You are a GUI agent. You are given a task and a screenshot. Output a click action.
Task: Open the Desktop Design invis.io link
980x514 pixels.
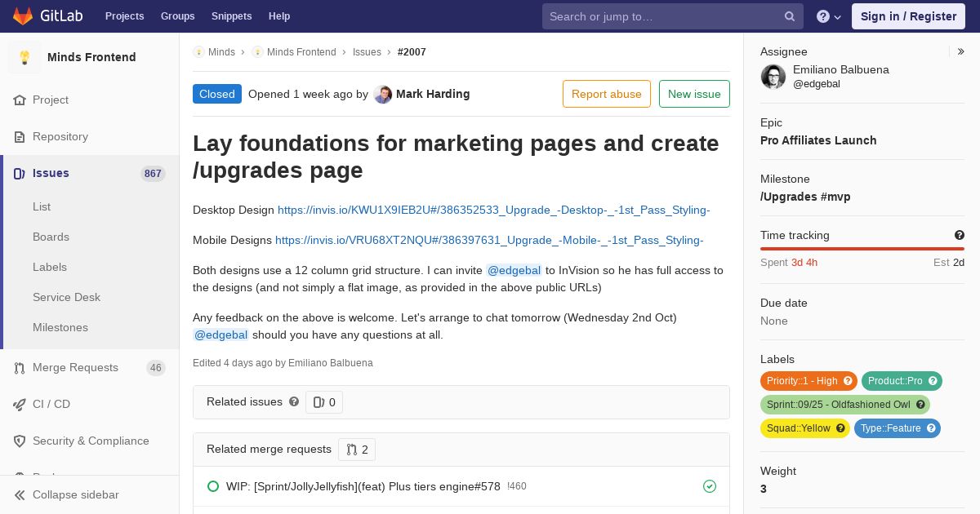pyautogui.click(x=494, y=210)
